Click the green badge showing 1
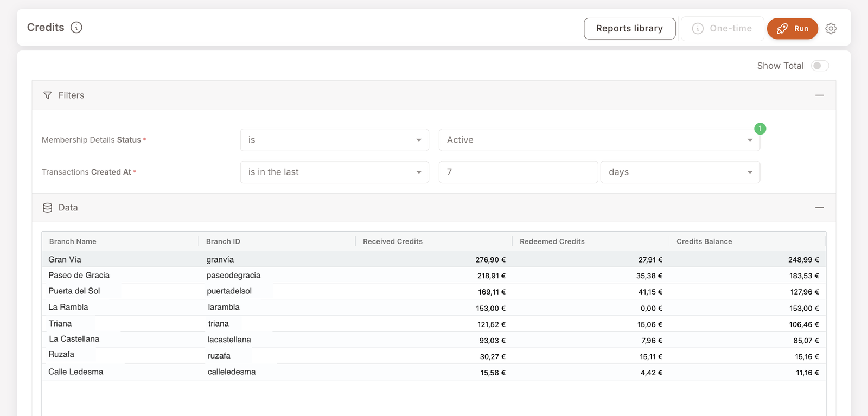This screenshot has width=868, height=416. point(760,129)
